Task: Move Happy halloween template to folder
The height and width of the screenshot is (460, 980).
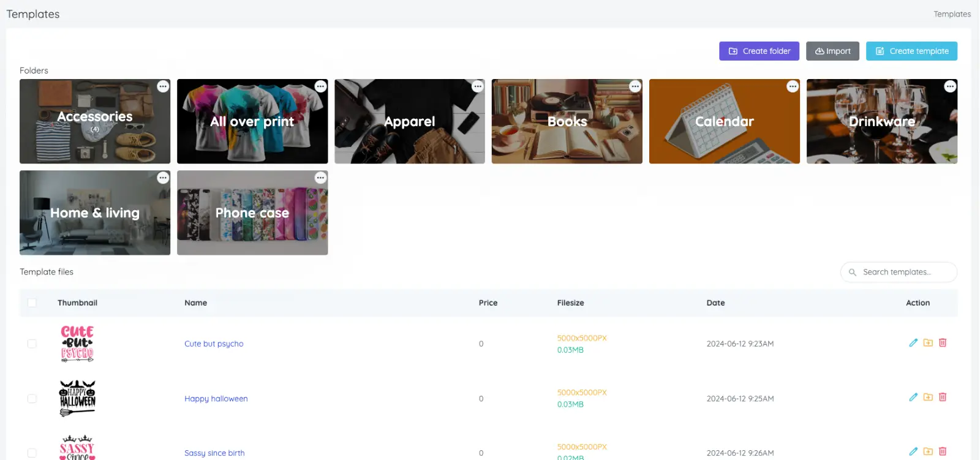Action: 928,398
